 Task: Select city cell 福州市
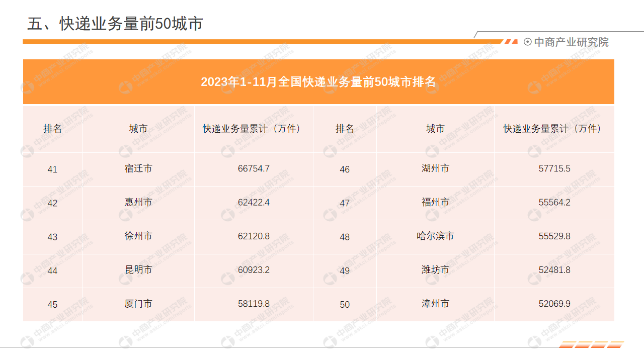436,202
